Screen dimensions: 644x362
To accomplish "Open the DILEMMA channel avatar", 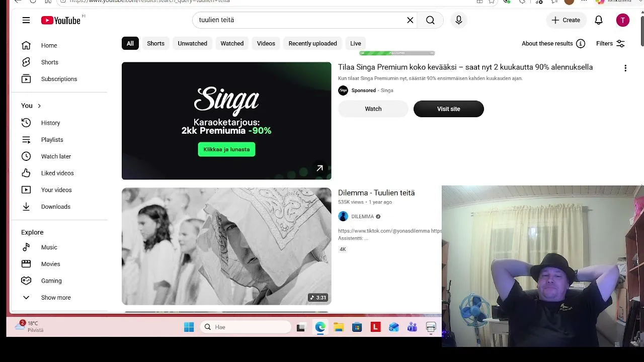I will pos(343,217).
